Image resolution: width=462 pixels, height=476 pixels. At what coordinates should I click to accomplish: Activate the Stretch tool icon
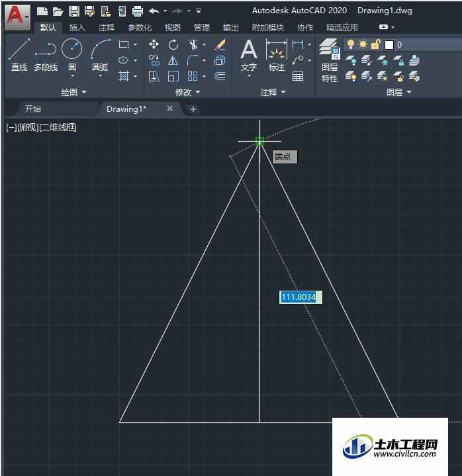154,76
